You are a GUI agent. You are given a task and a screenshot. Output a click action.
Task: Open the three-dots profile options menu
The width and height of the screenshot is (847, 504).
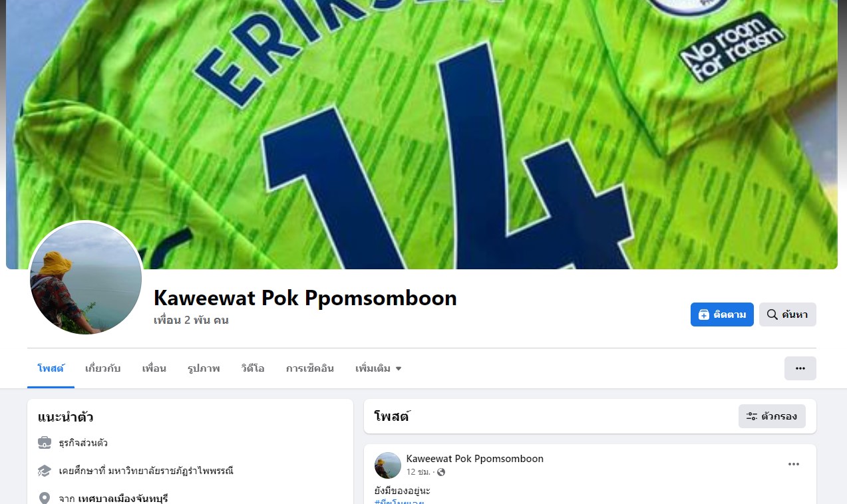800,368
